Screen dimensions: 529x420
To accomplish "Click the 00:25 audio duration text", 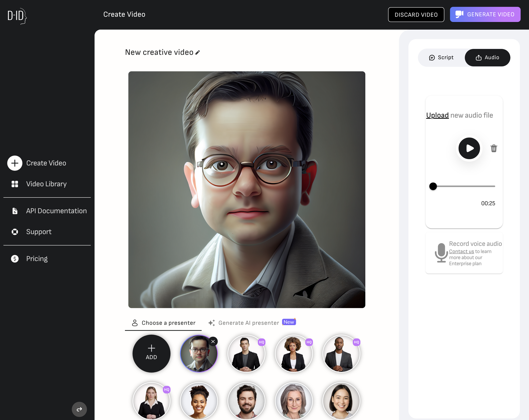I will pyautogui.click(x=488, y=203).
